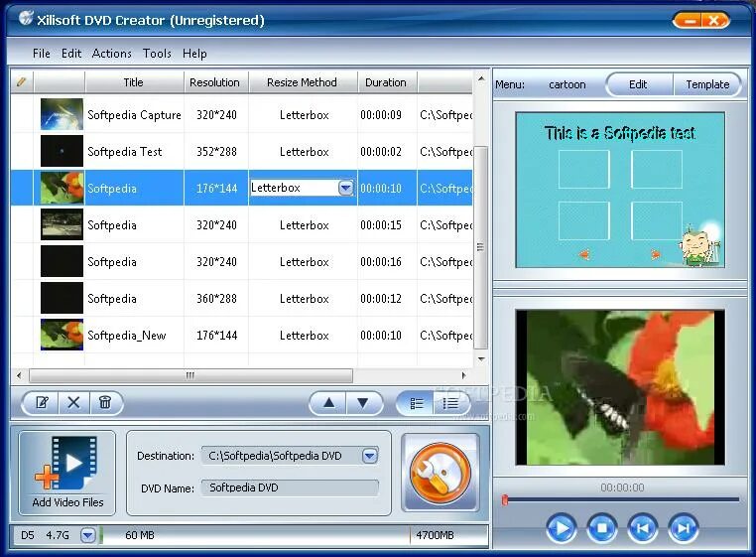
Task: Select the Softpedia Test title text
Action: coord(125,152)
